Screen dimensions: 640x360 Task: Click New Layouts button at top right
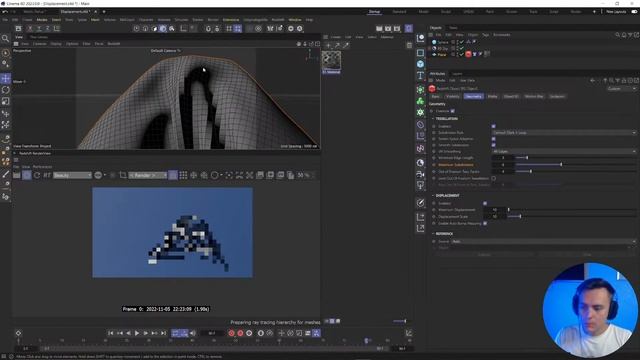pyautogui.click(x=616, y=12)
